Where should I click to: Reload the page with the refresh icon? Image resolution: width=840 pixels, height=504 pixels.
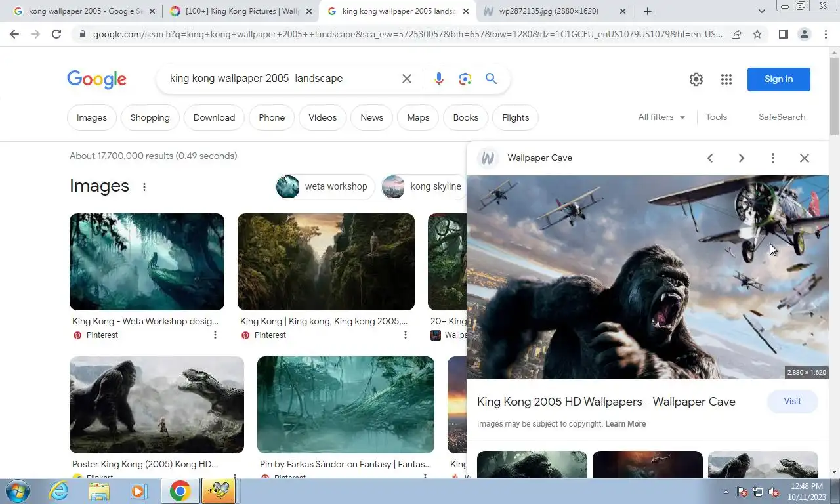tap(56, 34)
